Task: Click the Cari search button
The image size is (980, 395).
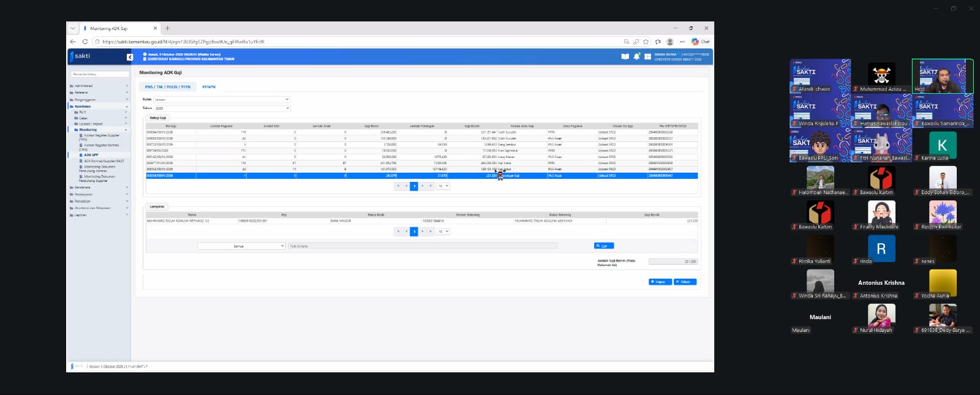Action: 604,246
